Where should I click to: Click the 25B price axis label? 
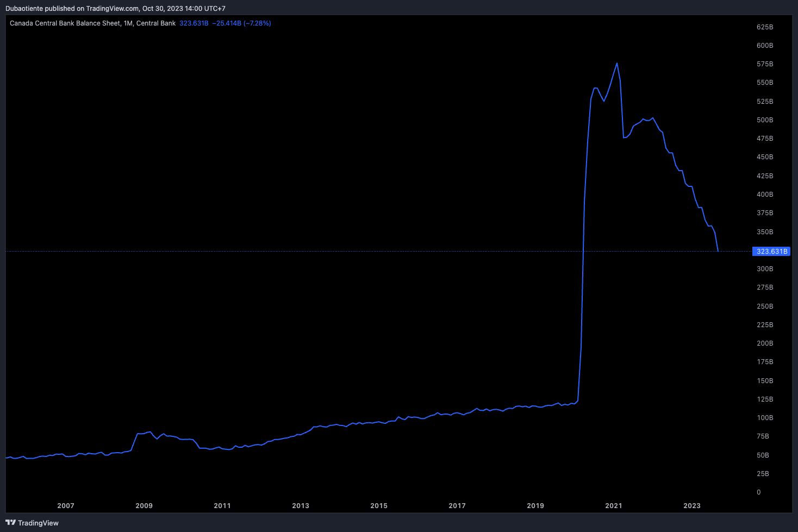pos(763,474)
